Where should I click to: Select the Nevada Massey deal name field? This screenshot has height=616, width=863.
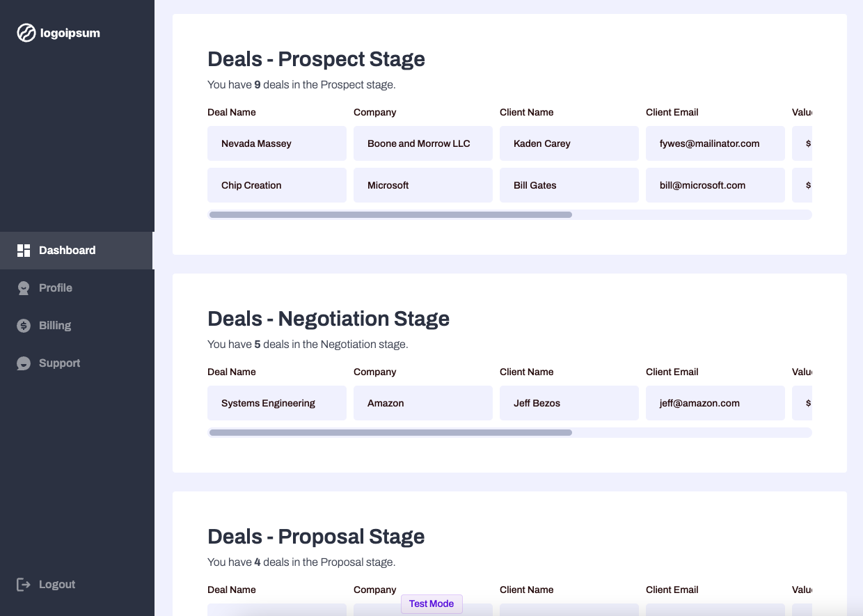pyautogui.click(x=277, y=144)
